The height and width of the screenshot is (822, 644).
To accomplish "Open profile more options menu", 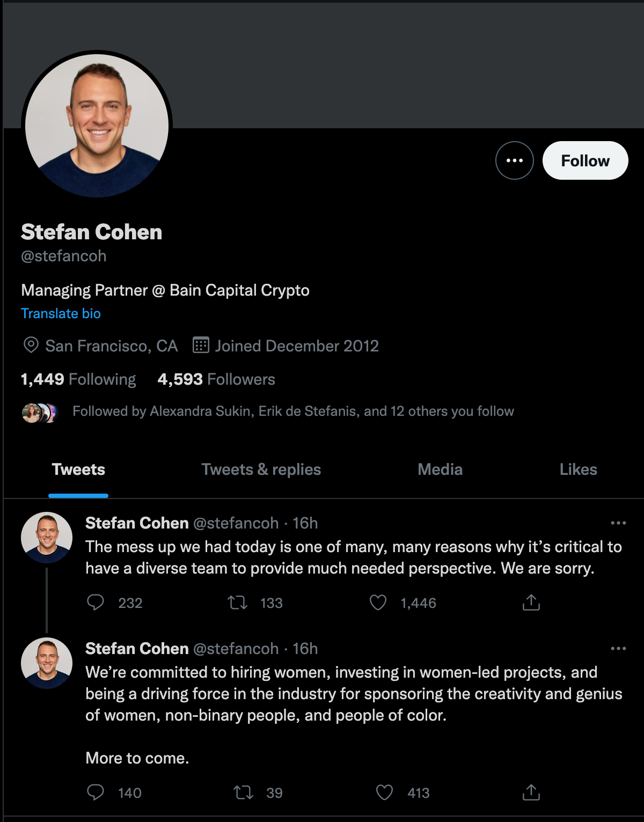I will coord(514,160).
